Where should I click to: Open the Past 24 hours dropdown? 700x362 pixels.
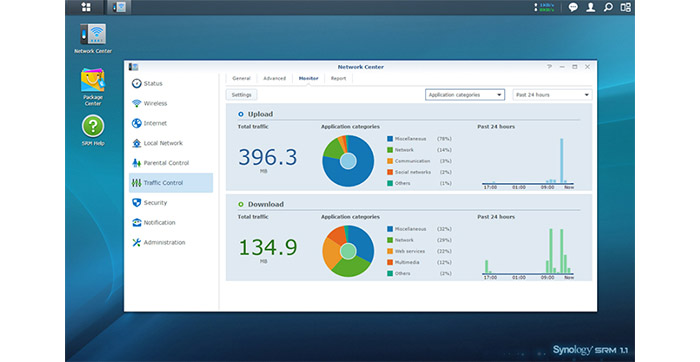pos(552,95)
